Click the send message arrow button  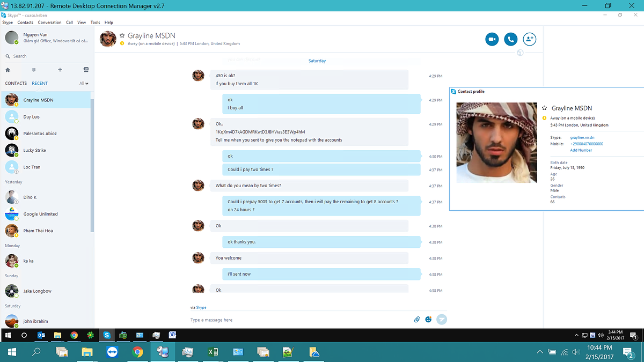(442, 320)
